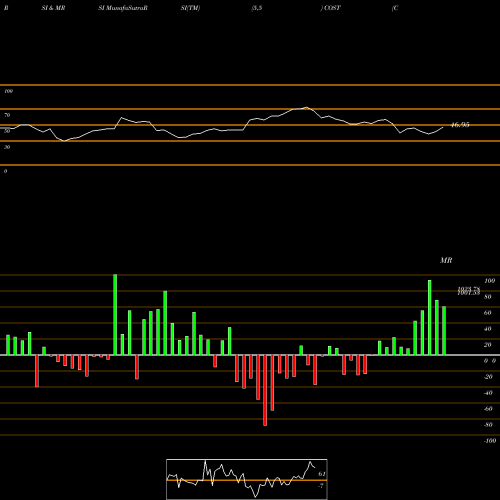The image size is (500, 500).
Task: Click the -7 value in mini chart
Action: (x=321, y=486)
